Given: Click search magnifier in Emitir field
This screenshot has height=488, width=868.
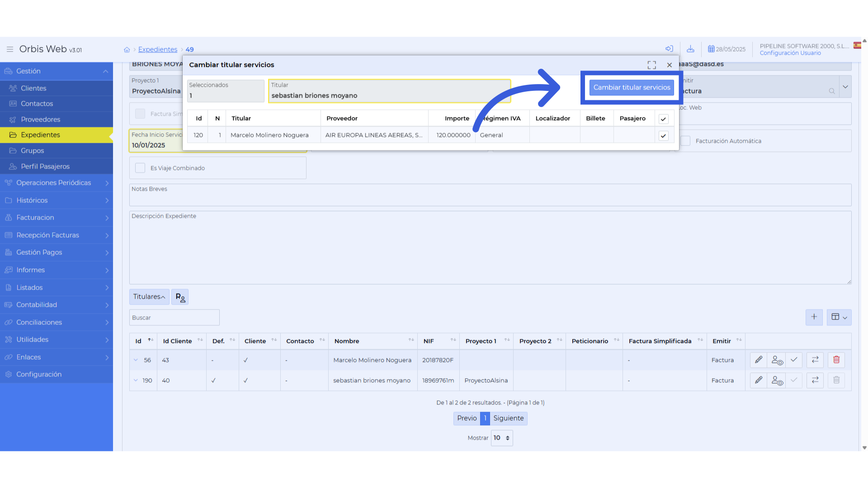Looking at the screenshot, I should click(x=832, y=91).
